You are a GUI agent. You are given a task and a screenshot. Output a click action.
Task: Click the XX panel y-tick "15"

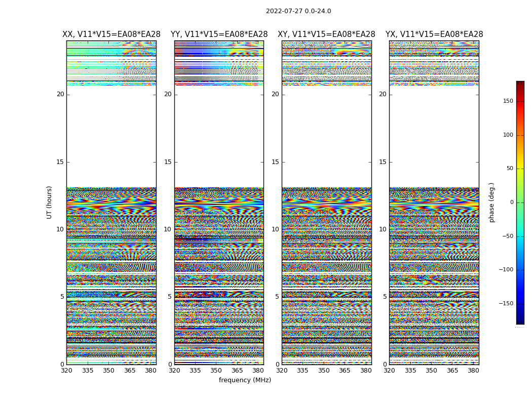click(60, 162)
